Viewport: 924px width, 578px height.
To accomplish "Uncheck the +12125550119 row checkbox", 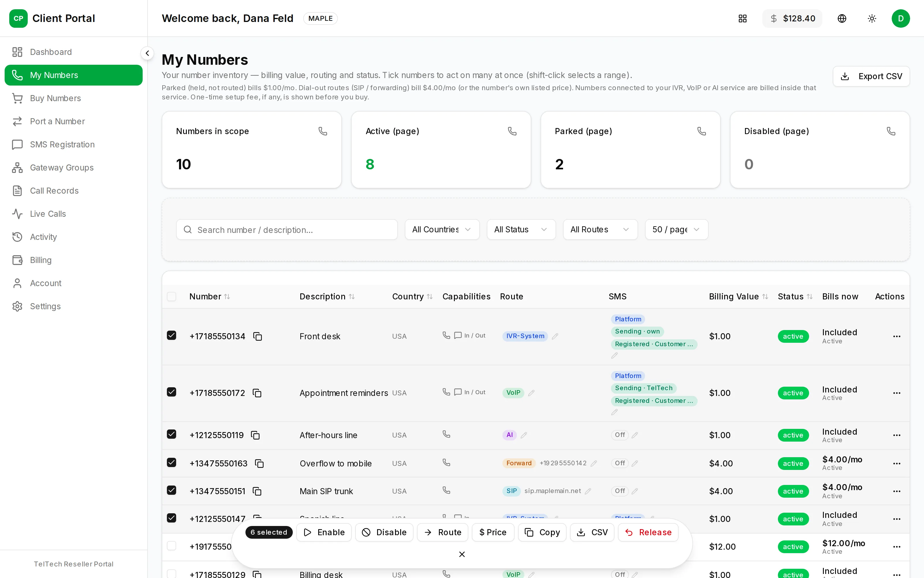I will [x=172, y=434].
